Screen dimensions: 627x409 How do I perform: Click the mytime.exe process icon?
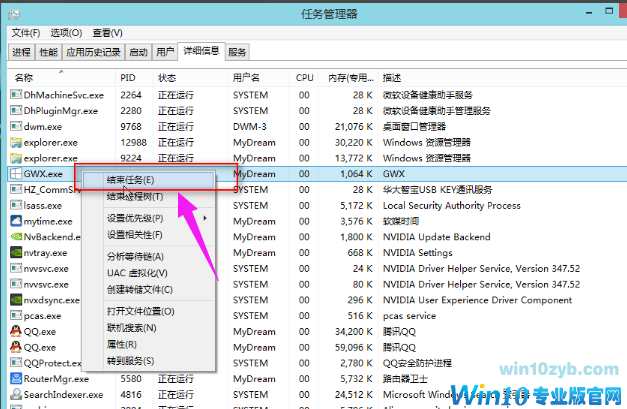(x=15, y=221)
